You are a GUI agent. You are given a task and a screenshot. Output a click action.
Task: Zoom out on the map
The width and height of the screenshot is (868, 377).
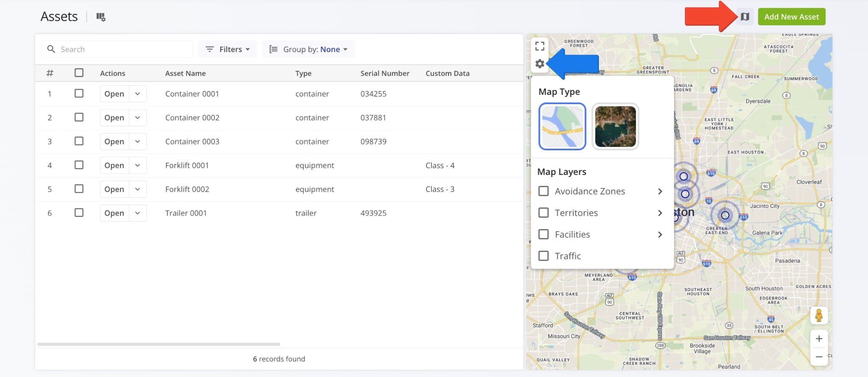[x=818, y=357]
